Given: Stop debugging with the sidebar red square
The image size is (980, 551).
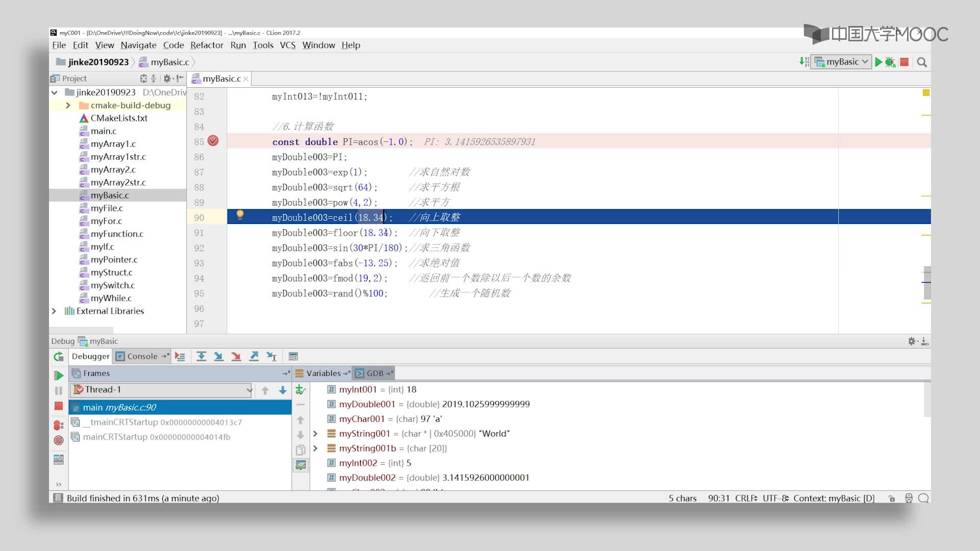Looking at the screenshot, I should (59, 406).
